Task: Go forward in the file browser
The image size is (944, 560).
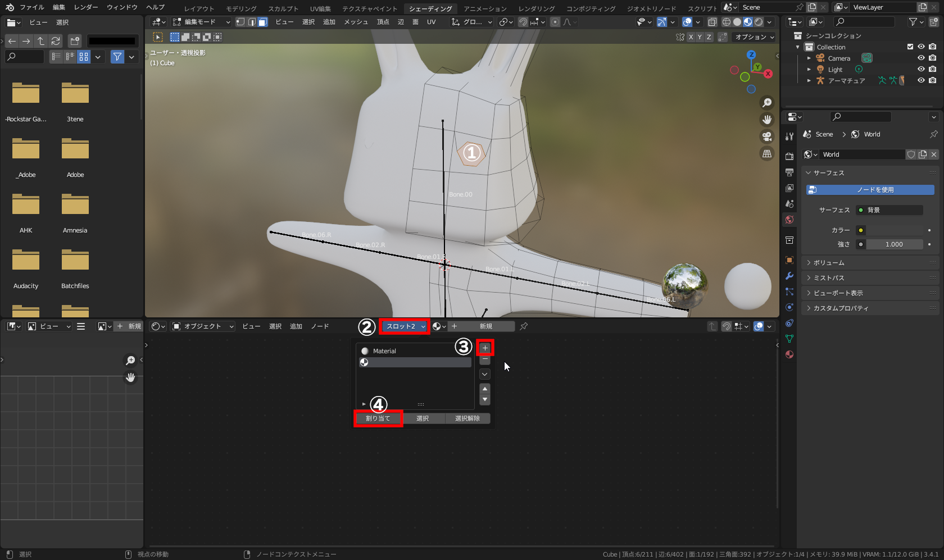Action: coord(26,41)
